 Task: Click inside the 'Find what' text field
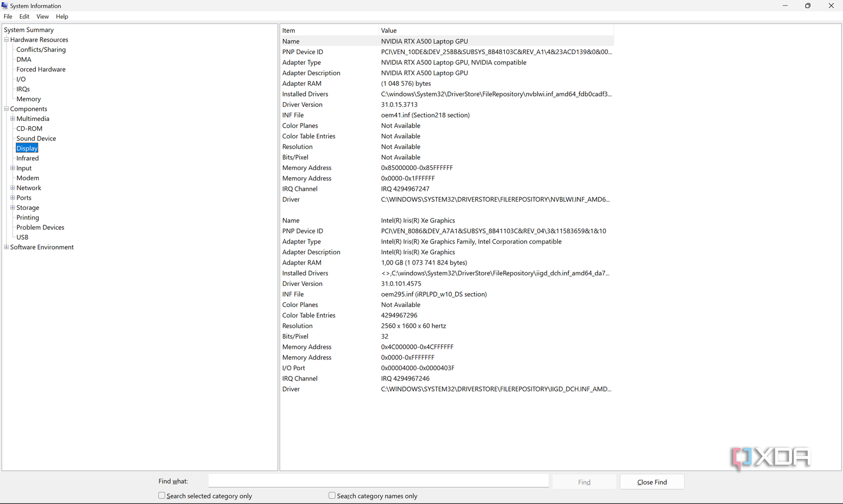(x=378, y=481)
